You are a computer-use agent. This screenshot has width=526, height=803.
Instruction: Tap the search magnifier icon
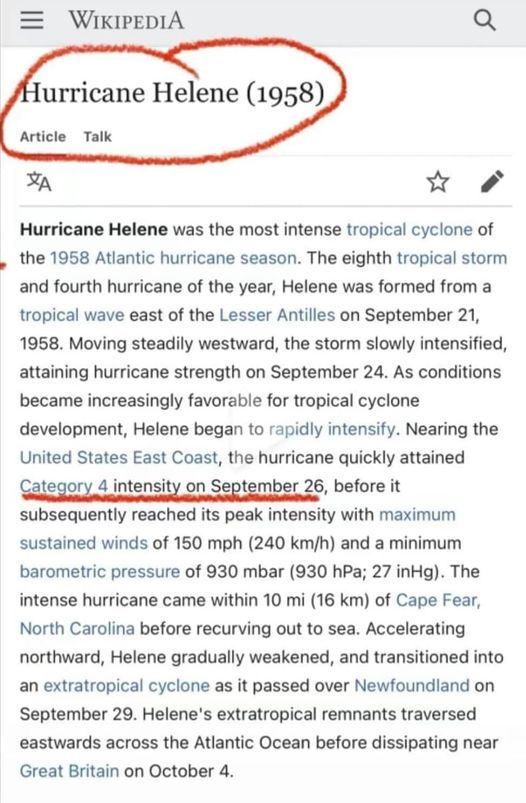tap(483, 20)
